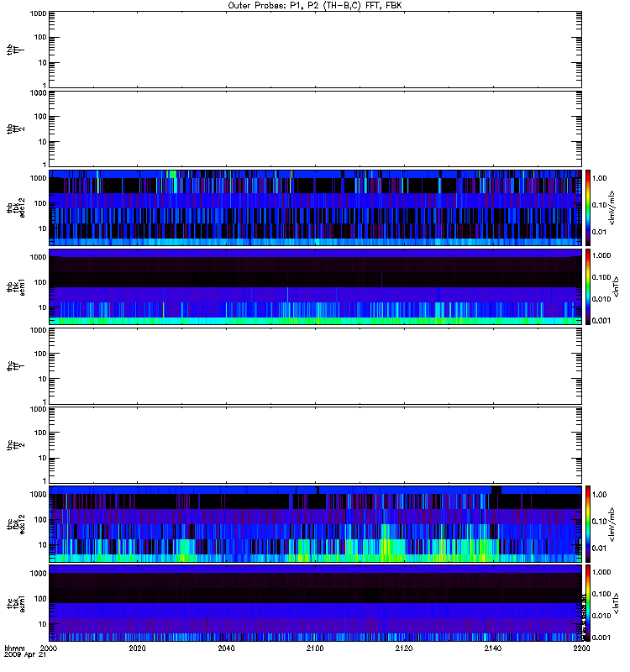Click the <|nT|> unit label of thc scm1 colorbar

point(616,603)
